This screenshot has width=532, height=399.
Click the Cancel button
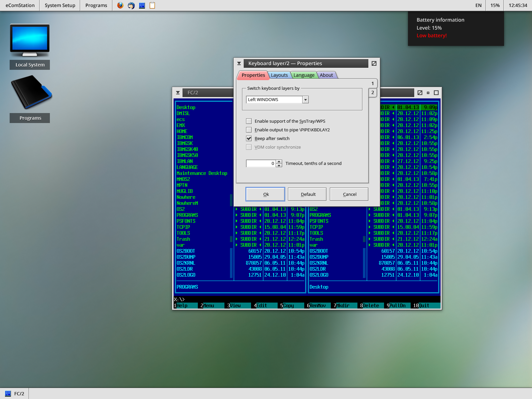pyautogui.click(x=349, y=194)
